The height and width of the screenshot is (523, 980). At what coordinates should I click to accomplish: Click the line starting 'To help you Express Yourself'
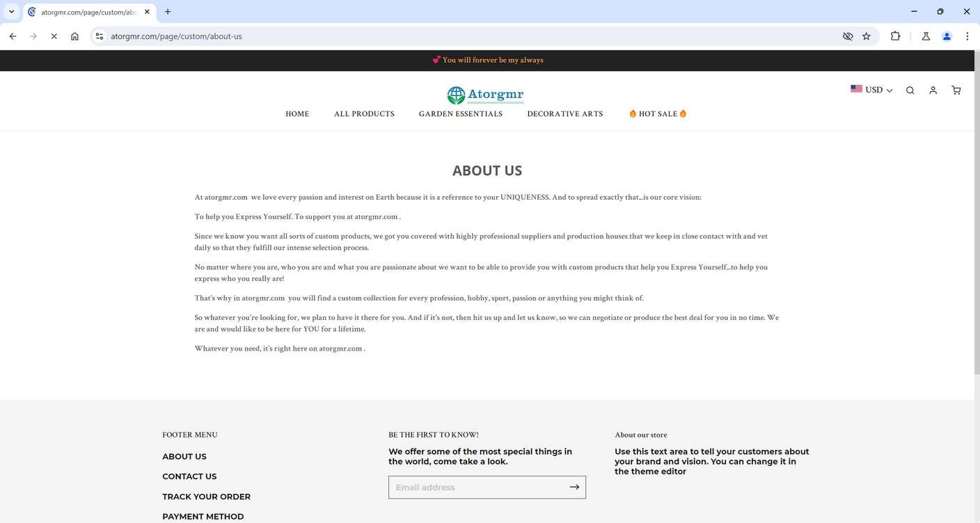(298, 217)
